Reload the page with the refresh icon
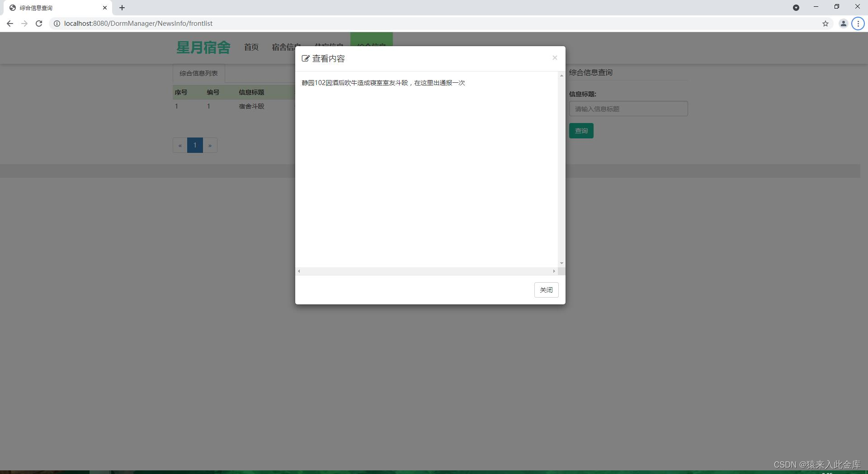 click(x=39, y=24)
